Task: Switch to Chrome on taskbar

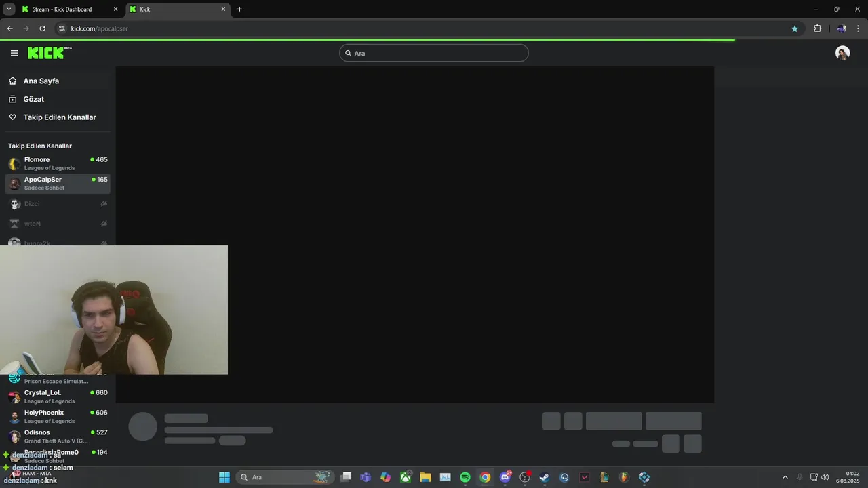Action: [x=485, y=477]
